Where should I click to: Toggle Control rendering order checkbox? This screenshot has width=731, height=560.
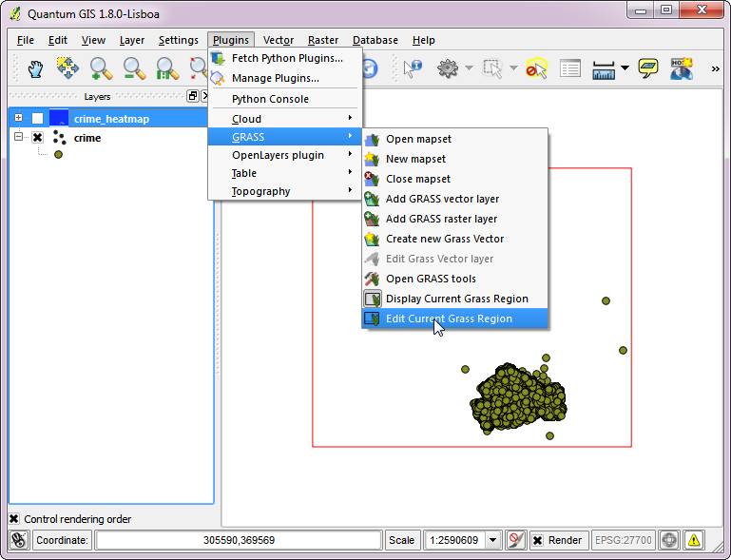pyautogui.click(x=14, y=518)
